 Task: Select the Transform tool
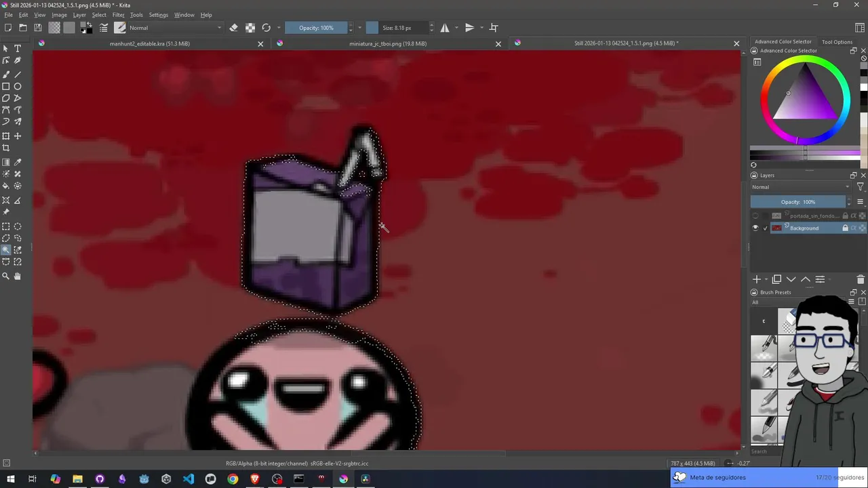pyautogui.click(x=6, y=136)
